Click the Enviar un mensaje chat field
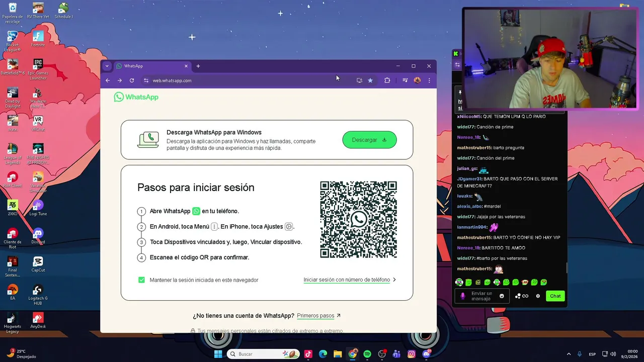This screenshot has height=362, width=644. point(482,296)
